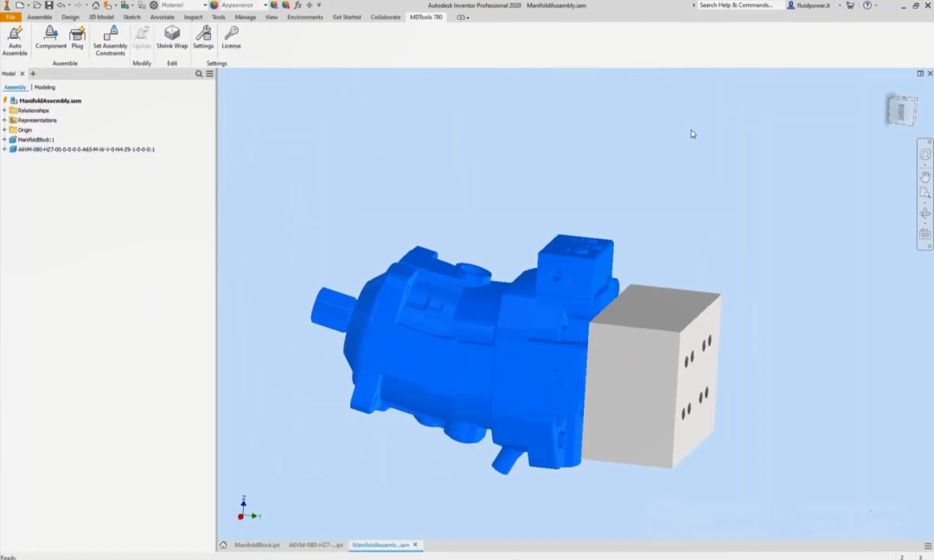
Task: Close the ManifoldAssembly document tab
Action: (415, 544)
